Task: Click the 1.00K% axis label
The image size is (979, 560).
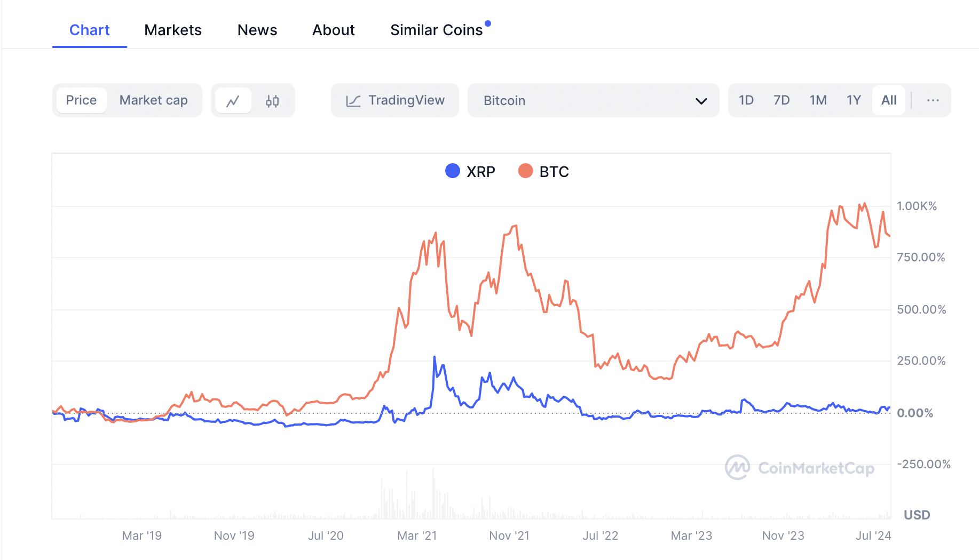Action: 917,206
